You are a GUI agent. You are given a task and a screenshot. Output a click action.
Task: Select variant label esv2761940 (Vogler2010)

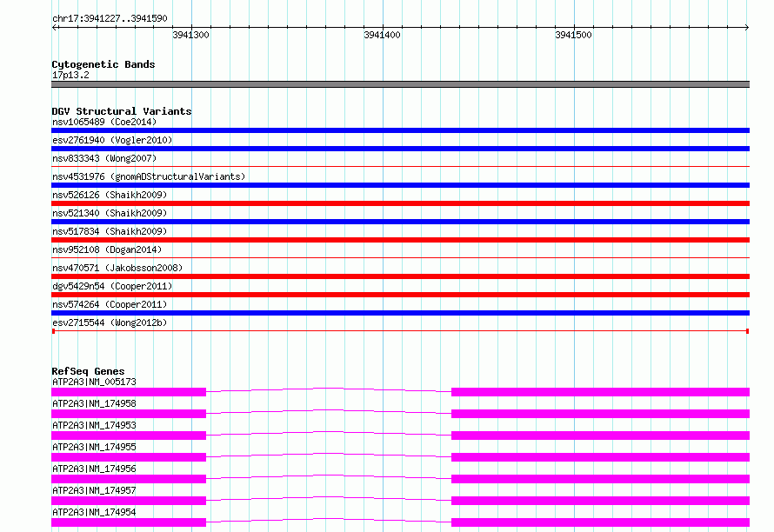[112, 140]
